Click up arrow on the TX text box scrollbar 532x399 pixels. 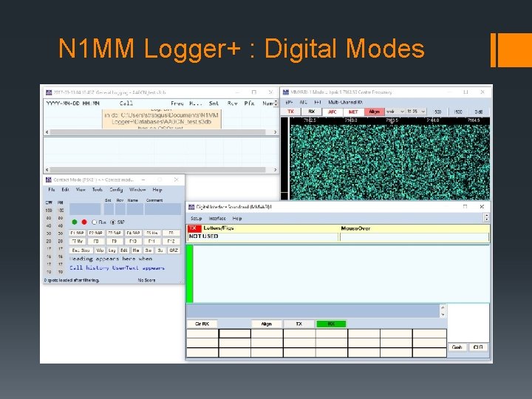(443, 307)
